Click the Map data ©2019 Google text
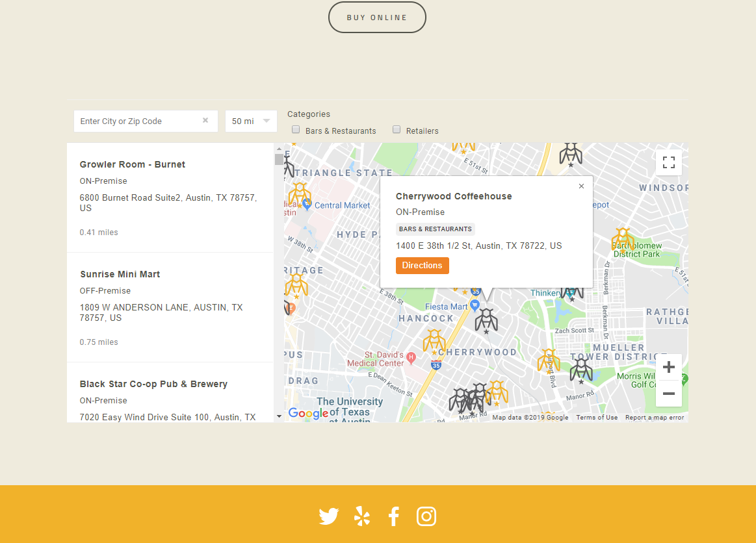 530,417
